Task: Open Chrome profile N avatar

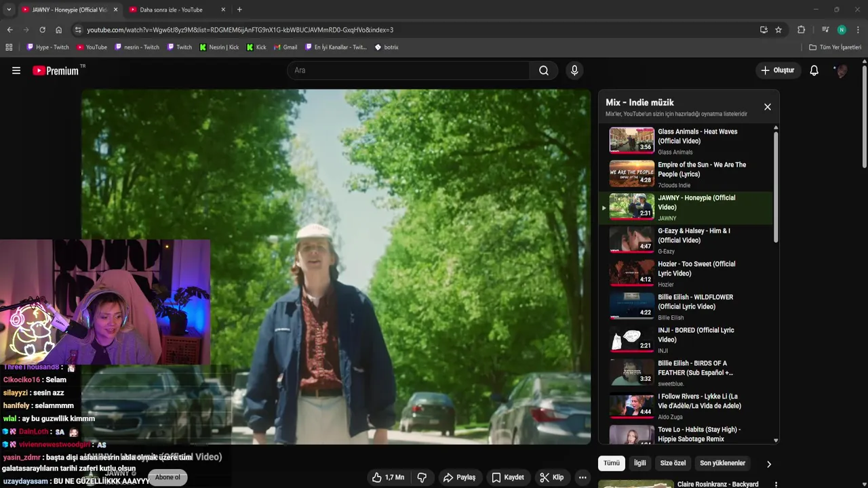Action: 842,30
